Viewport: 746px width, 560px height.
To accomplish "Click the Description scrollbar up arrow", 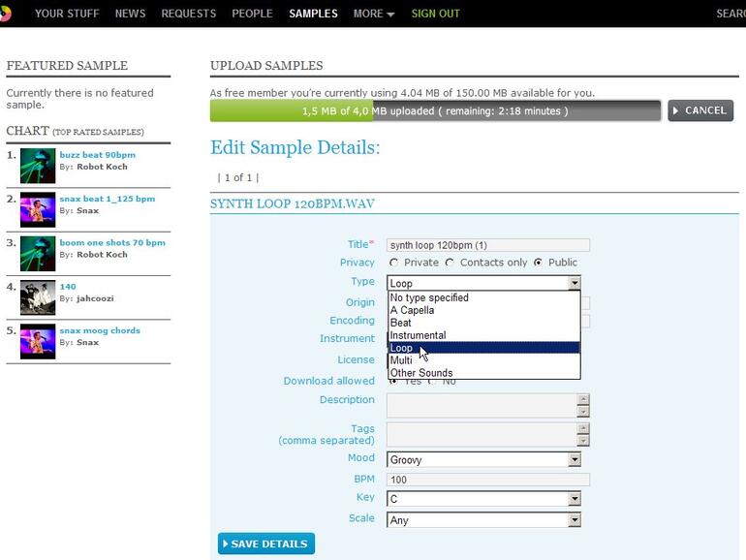I will 583,399.
